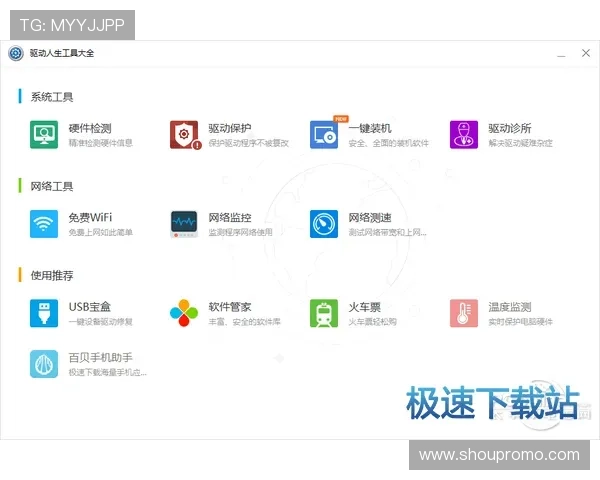Click description 丰富、安全的软件库
Viewport: 600px width, 480px height.
[x=245, y=322]
